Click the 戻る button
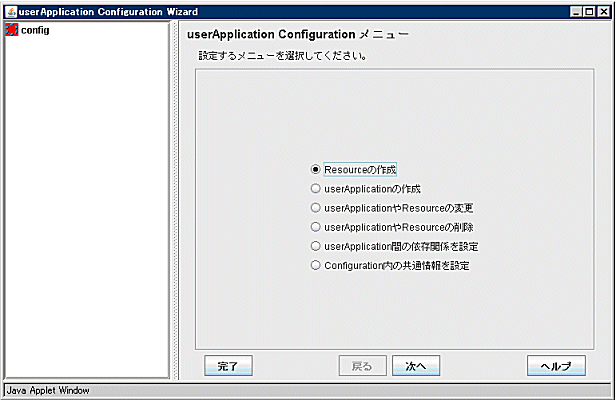Screen dimensions: 616x400 (x=363, y=366)
